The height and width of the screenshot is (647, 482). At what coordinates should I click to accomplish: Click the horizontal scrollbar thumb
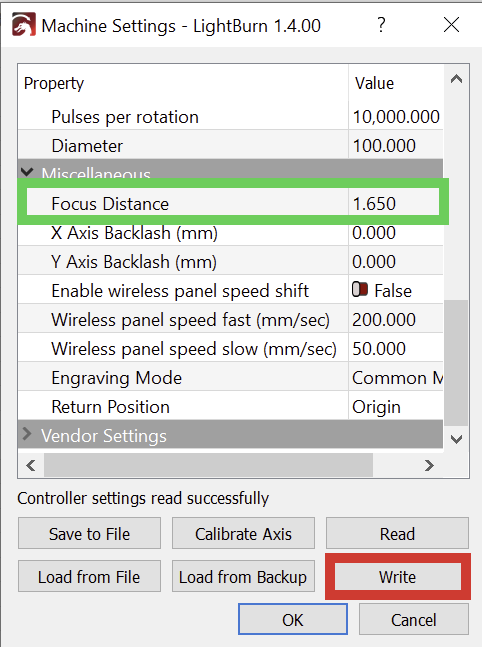click(x=208, y=465)
